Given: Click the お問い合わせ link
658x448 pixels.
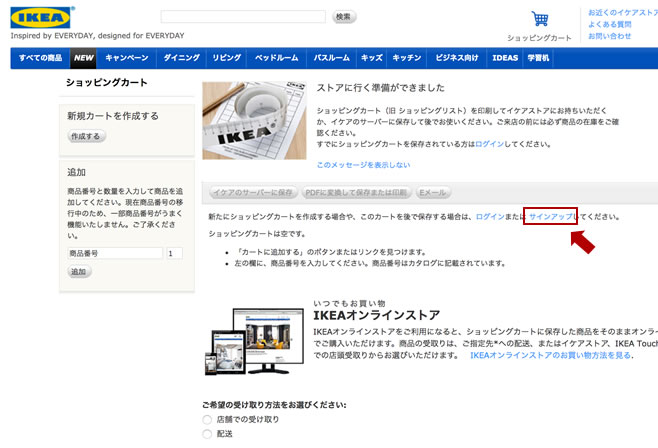Looking at the screenshot, I should 610,36.
